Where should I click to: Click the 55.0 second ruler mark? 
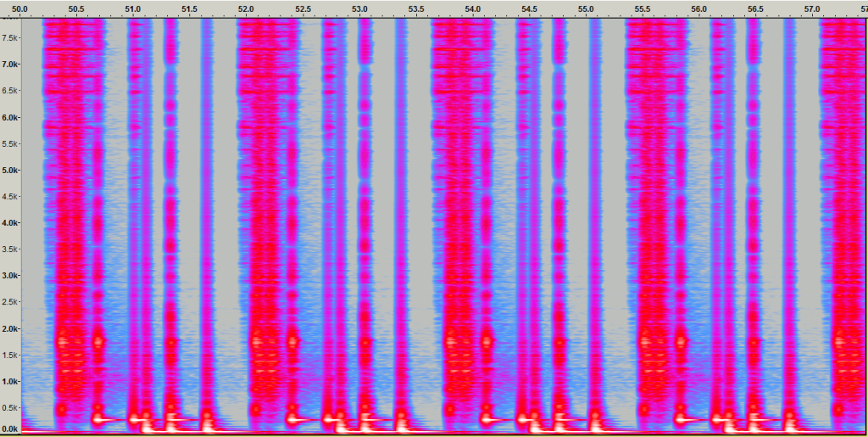click(x=586, y=8)
